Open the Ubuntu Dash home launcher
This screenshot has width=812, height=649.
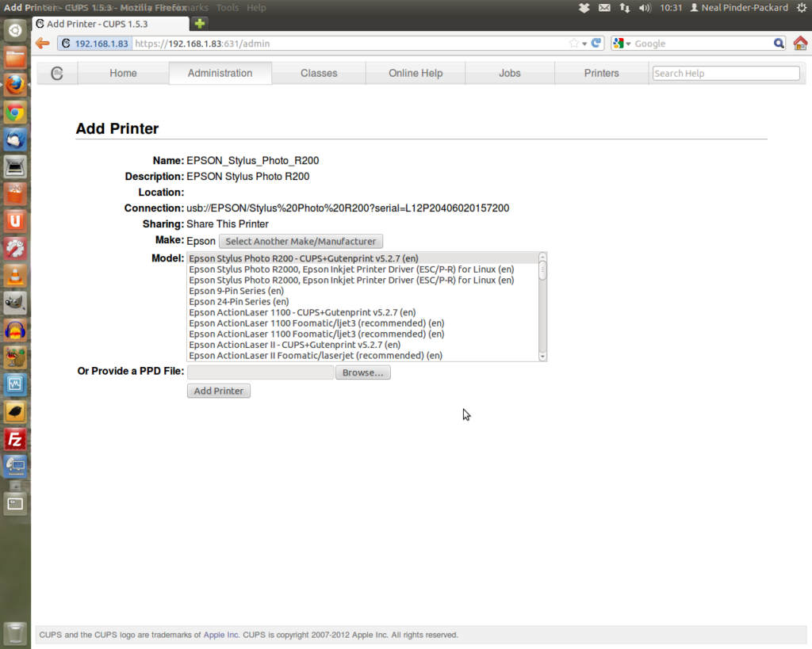(15, 31)
